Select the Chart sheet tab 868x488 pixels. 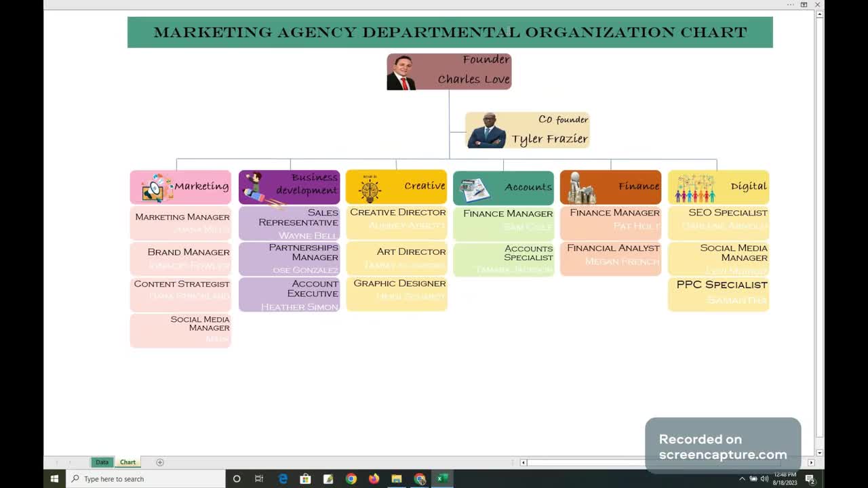(127, 462)
